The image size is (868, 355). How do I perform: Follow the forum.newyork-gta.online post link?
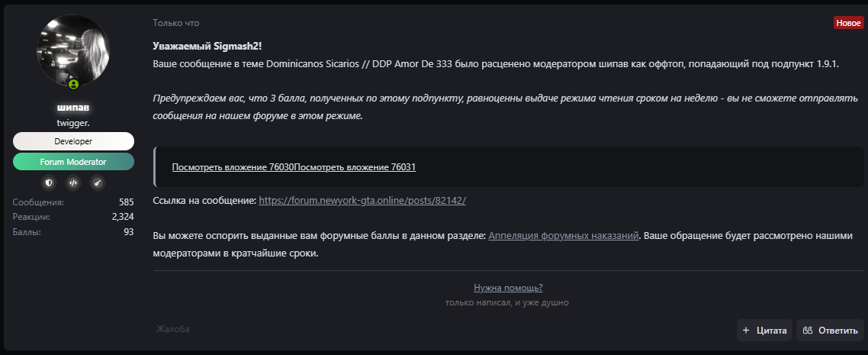[x=362, y=201]
